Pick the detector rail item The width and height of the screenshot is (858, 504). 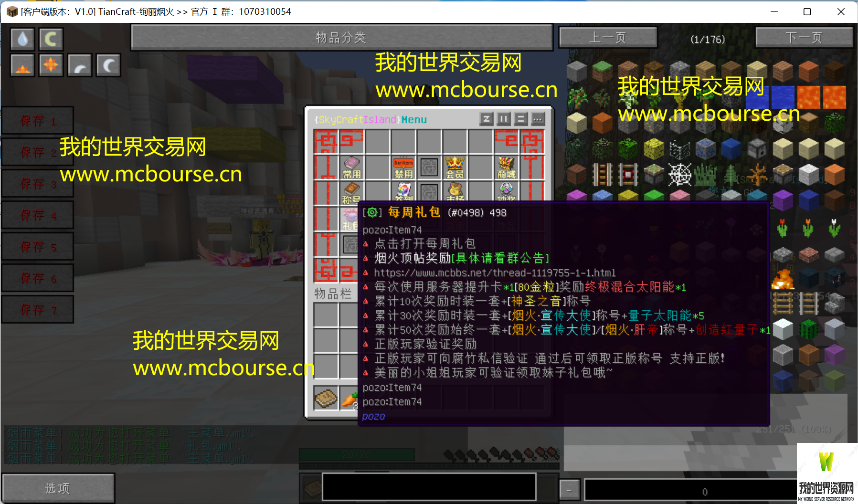tap(628, 174)
